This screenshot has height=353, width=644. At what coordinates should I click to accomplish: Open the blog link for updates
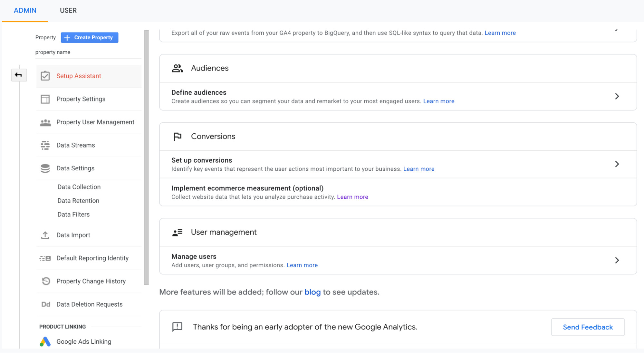pos(312,292)
